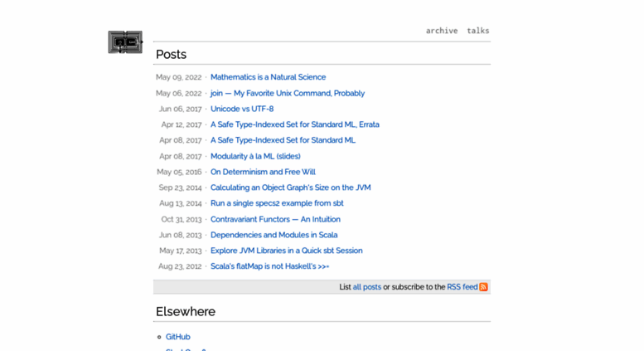The height and width of the screenshot is (351, 644).
Task: Open "Mathematics is a Natural Science" post
Action: pos(269,77)
